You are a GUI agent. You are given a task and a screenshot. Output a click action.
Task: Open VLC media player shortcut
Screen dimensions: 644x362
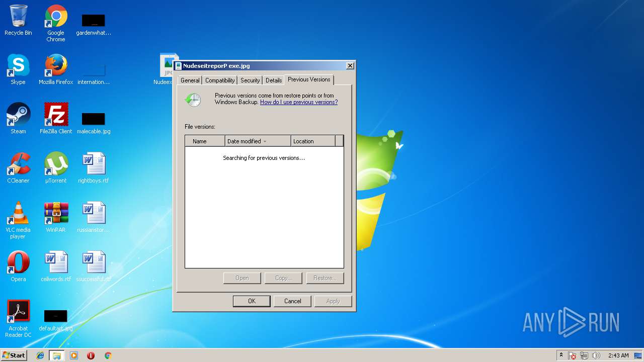(x=18, y=220)
